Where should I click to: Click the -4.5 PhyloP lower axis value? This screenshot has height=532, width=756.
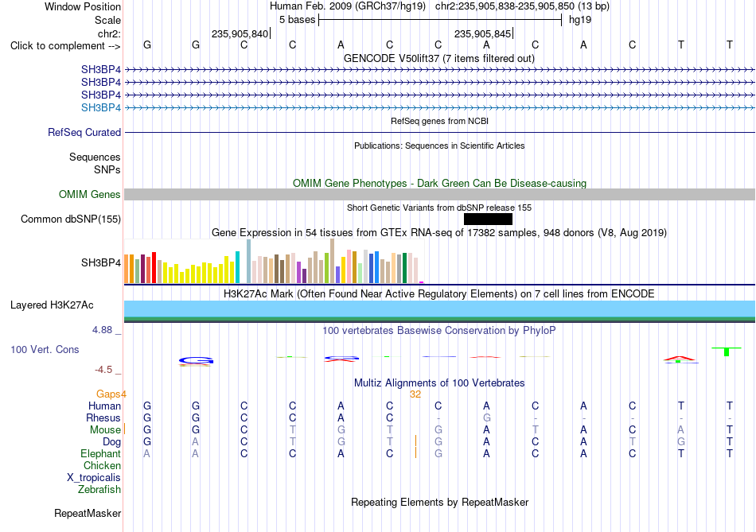click(103, 370)
